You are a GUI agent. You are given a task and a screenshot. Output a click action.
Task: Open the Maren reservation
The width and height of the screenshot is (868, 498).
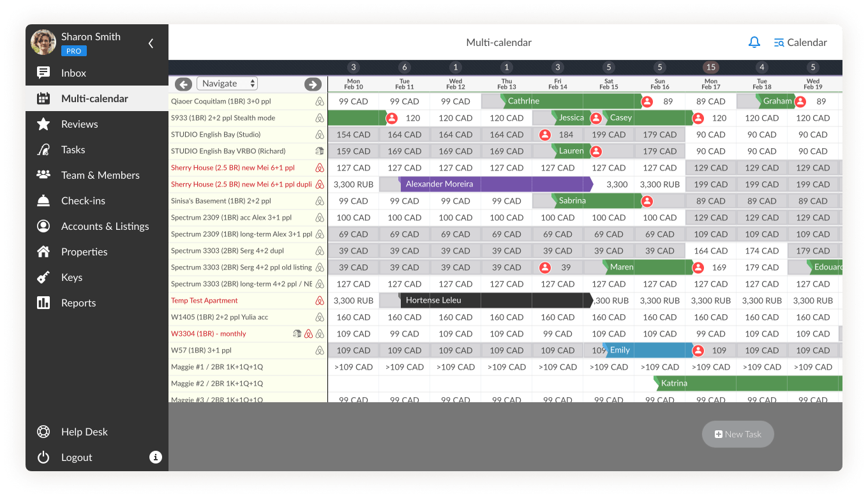[x=647, y=267]
